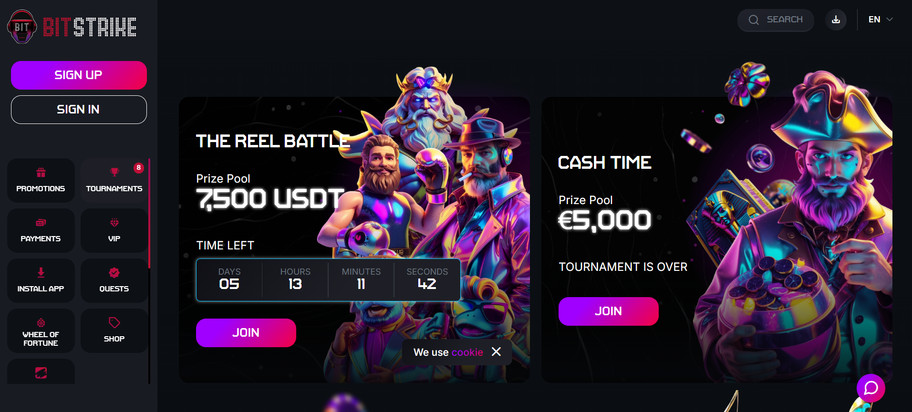The width and height of the screenshot is (912, 412).
Task: Open the Payments cards tile
Action: pos(41,230)
